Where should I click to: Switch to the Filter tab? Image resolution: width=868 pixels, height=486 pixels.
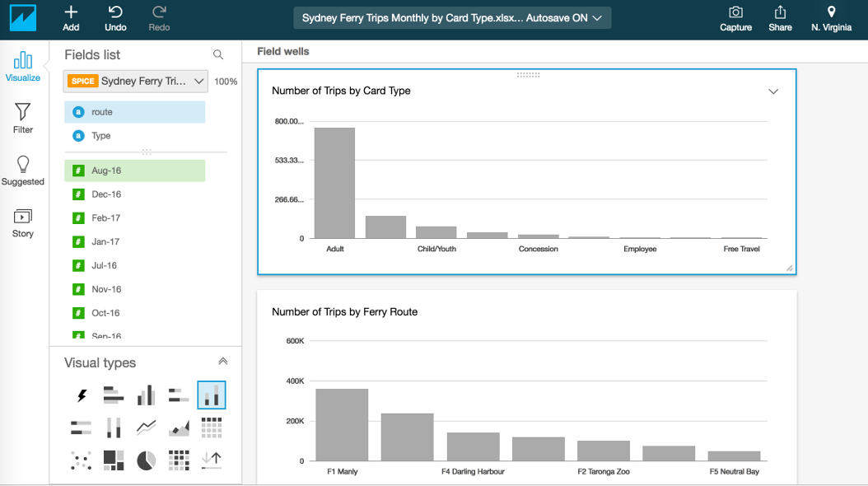[23, 119]
